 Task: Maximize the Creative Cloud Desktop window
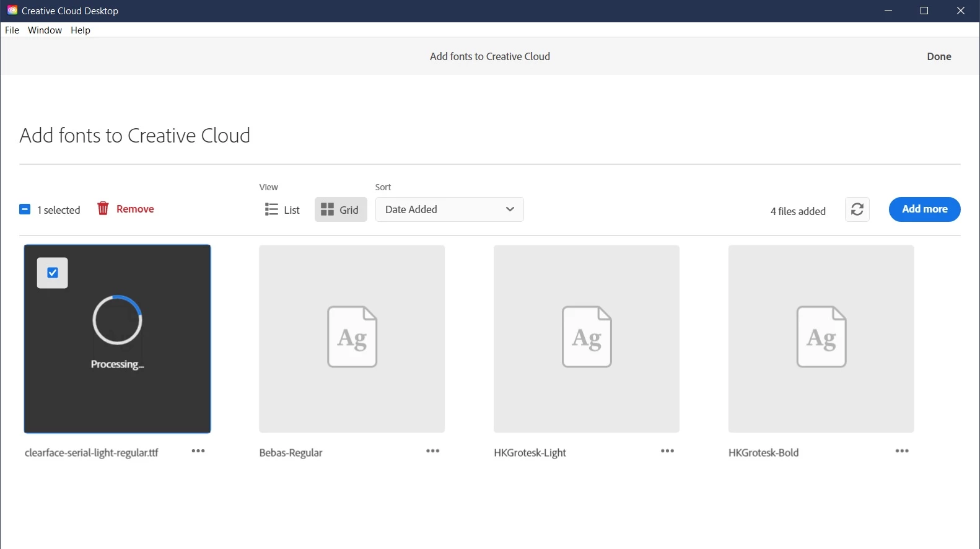(x=924, y=11)
